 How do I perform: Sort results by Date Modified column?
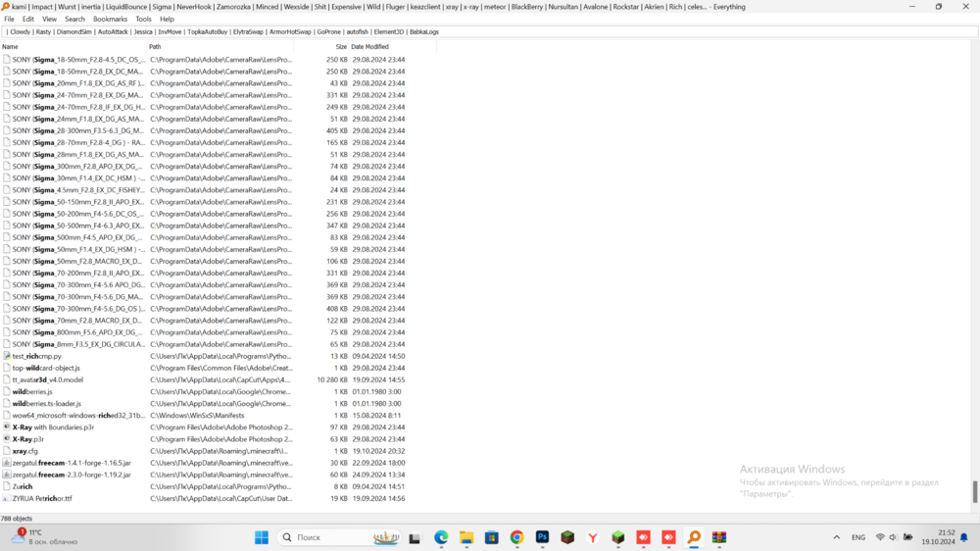(x=393, y=47)
